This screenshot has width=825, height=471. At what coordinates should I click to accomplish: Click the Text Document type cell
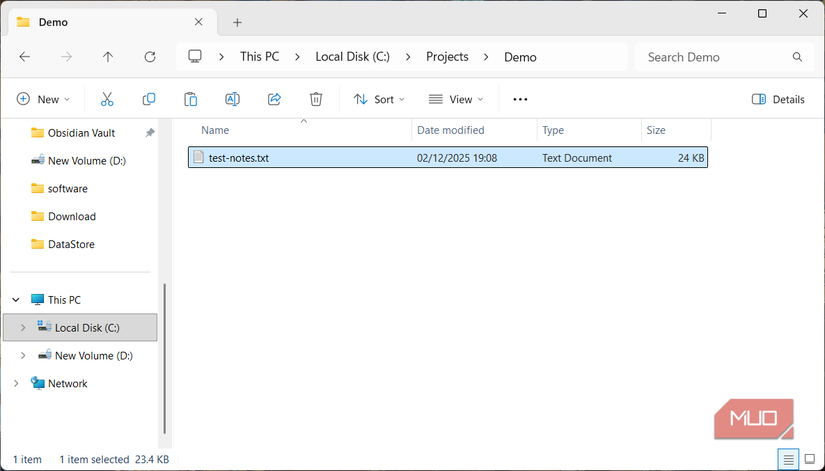point(577,158)
